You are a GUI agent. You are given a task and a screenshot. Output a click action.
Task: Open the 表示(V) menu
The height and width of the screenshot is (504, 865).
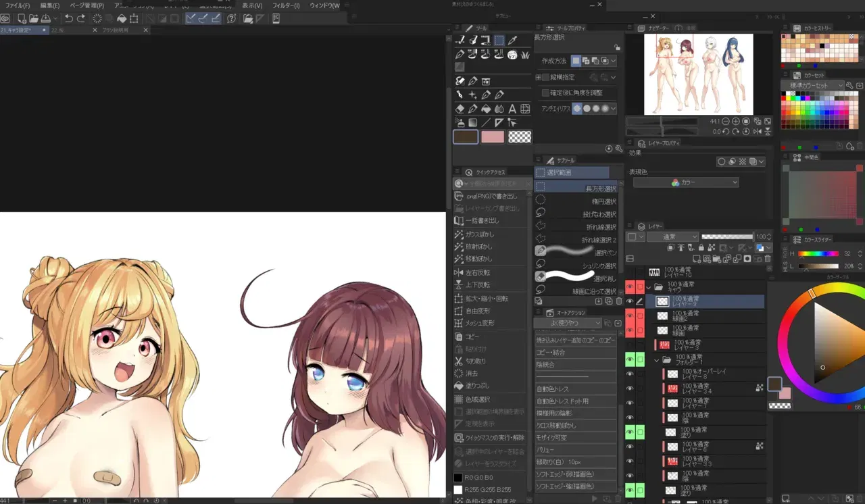[x=252, y=5]
